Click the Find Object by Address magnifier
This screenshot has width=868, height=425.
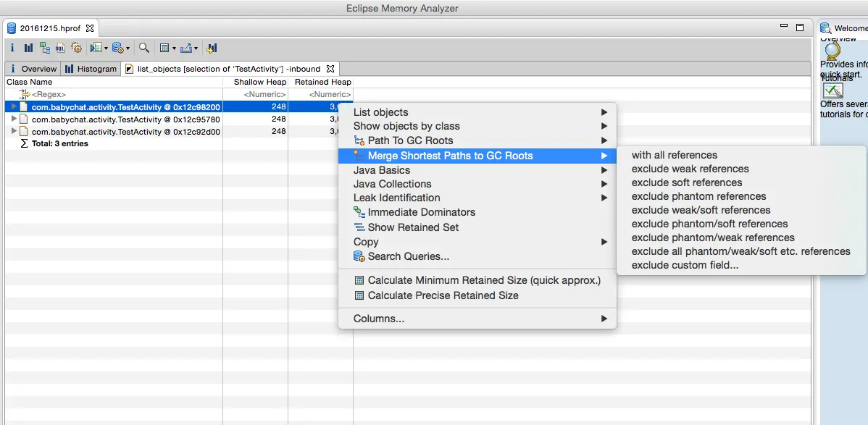tap(144, 48)
